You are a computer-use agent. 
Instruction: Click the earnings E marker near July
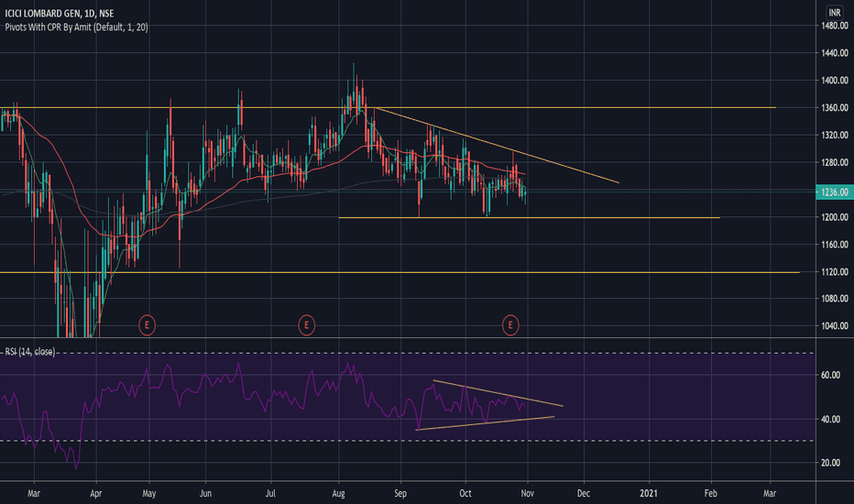[x=307, y=325]
